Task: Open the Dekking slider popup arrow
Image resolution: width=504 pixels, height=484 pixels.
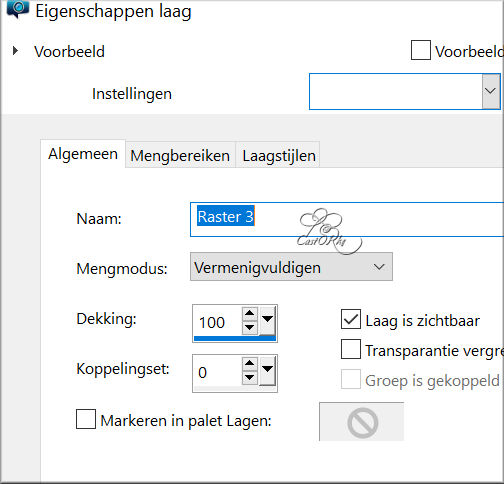Action: click(267, 321)
